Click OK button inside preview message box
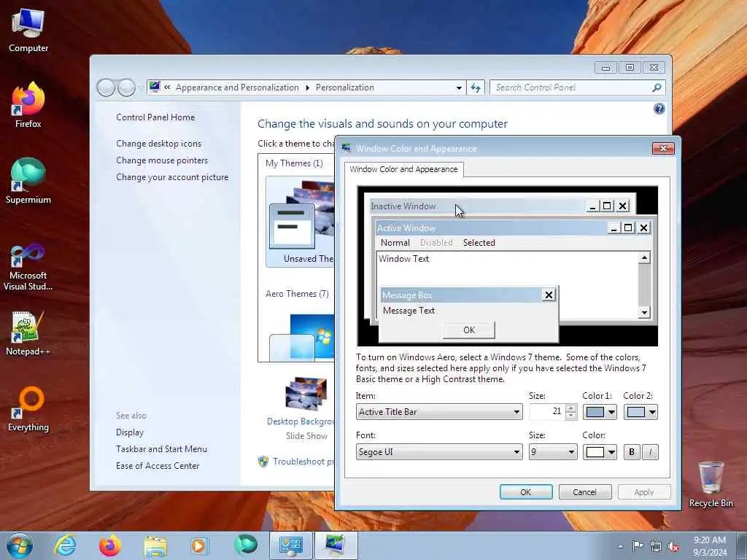The height and width of the screenshot is (560, 747). coord(469,330)
